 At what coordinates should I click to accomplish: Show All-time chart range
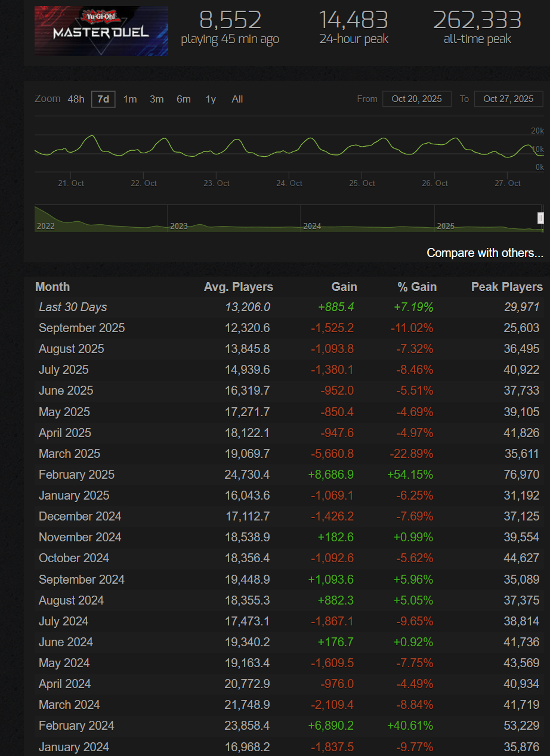237,99
